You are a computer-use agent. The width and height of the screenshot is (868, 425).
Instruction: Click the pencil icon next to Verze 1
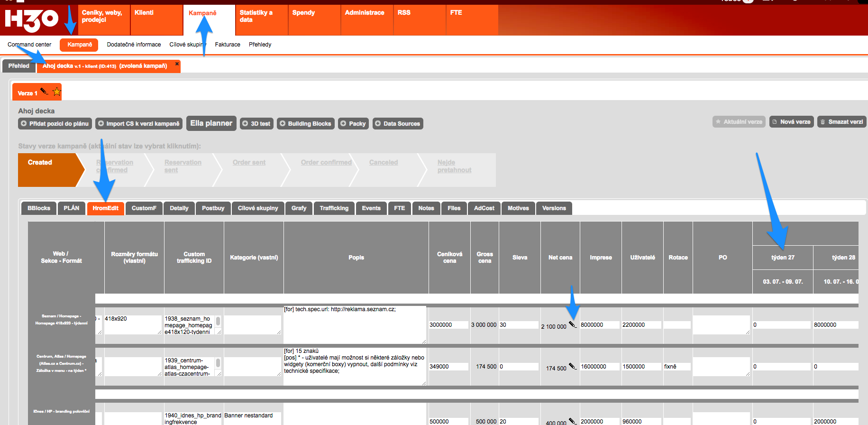tap(45, 92)
